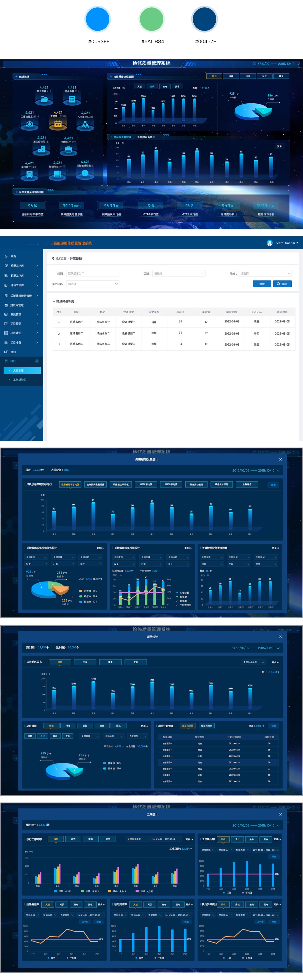Click the Pedro Amorim avatar icon
The height and width of the screenshot is (980, 303).
(270, 243)
